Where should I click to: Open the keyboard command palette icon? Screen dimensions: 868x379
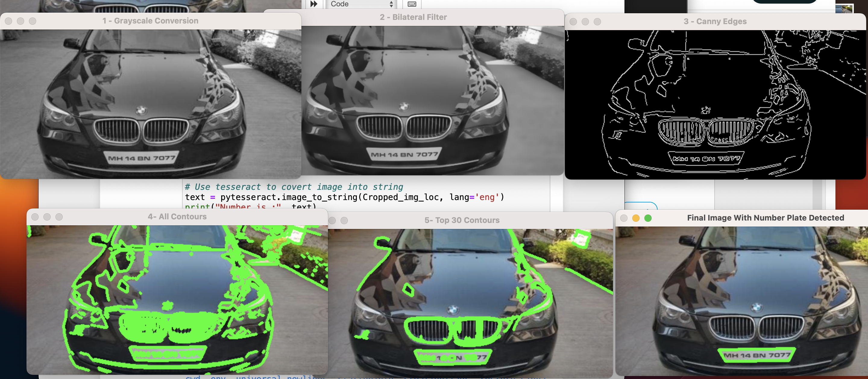click(412, 4)
